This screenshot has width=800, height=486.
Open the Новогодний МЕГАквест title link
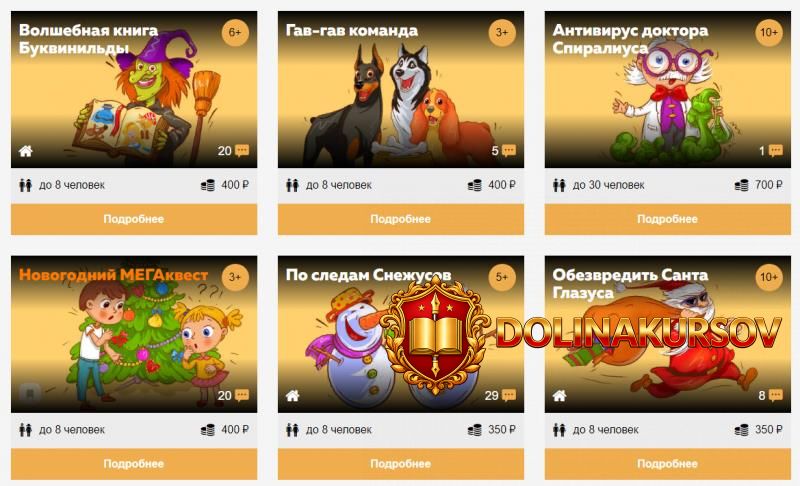point(113,275)
